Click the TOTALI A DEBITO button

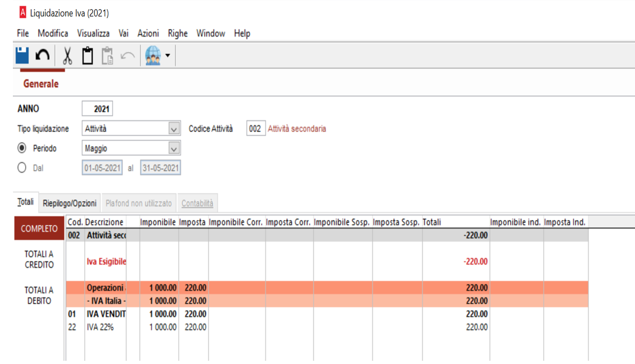click(x=39, y=295)
